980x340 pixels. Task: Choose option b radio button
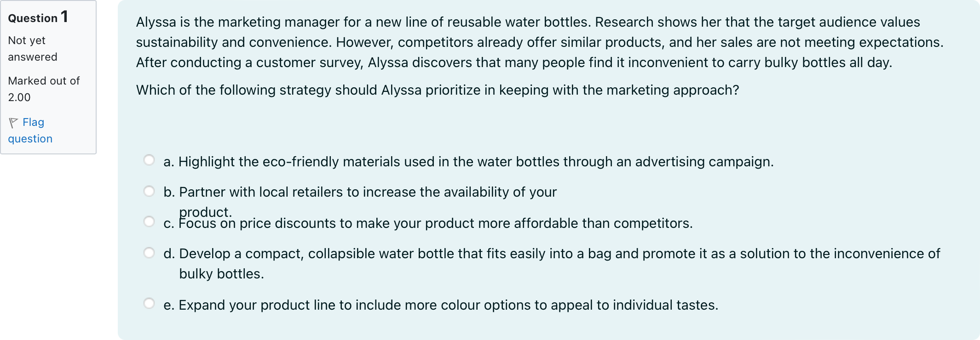149,191
